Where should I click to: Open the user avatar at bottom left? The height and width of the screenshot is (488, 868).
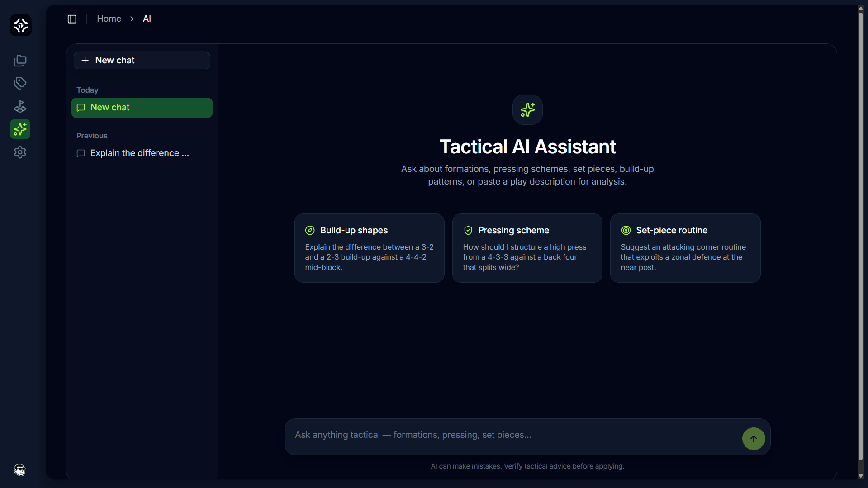(20, 470)
